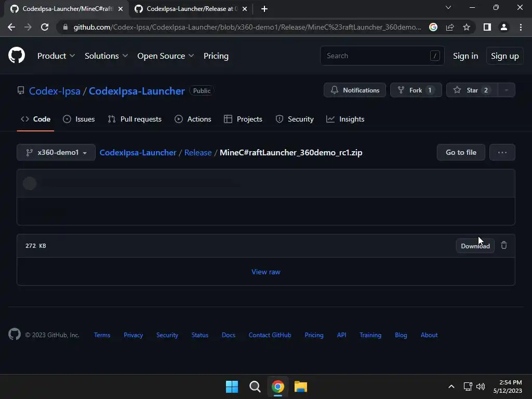Download the zip file
This screenshot has height=399, width=532.
(x=475, y=246)
